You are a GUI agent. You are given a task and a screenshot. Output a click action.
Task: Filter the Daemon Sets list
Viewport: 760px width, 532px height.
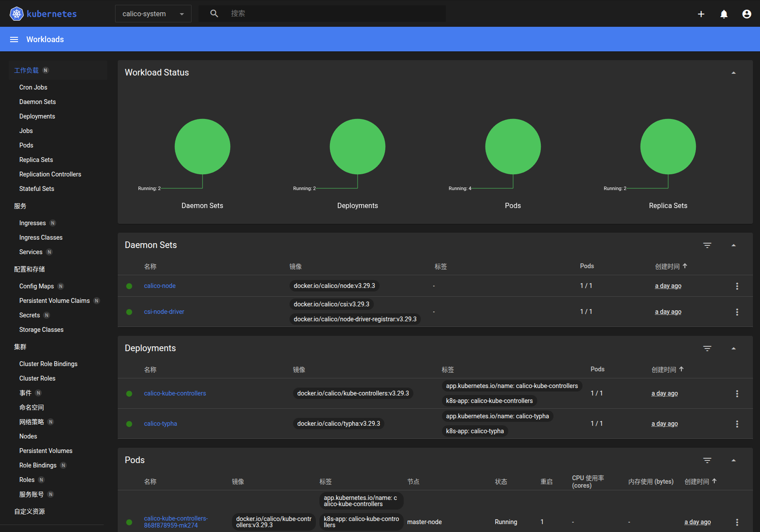click(x=707, y=245)
